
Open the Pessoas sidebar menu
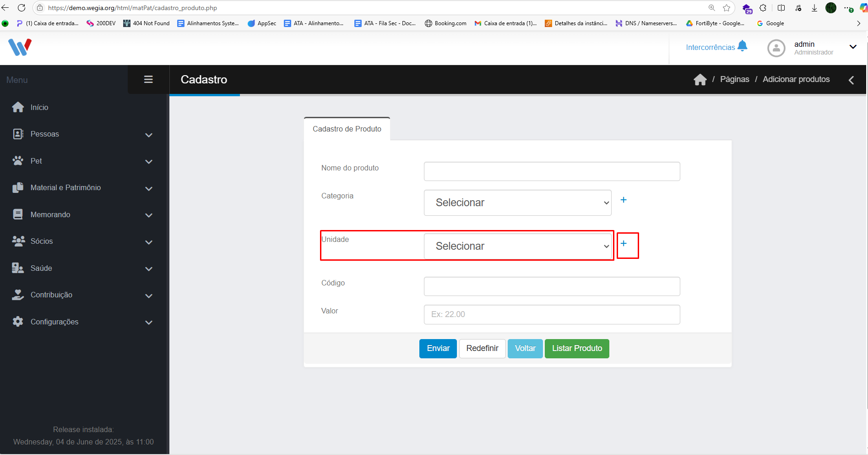coord(85,134)
